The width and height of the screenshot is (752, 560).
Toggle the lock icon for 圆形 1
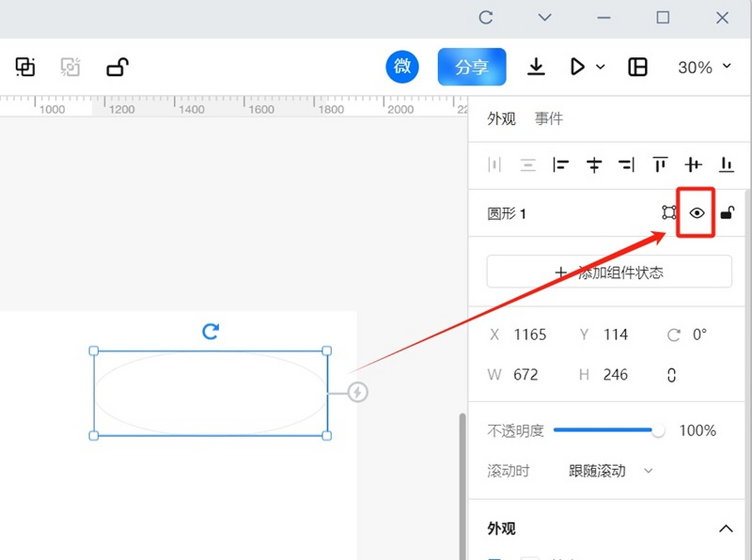point(727,213)
